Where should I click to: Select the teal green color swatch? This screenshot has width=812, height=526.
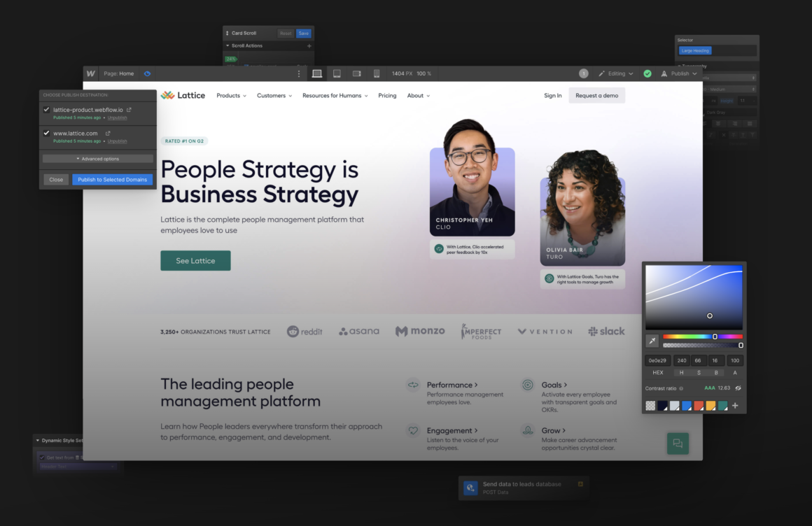pyautogui.click(x=722, y=406)
